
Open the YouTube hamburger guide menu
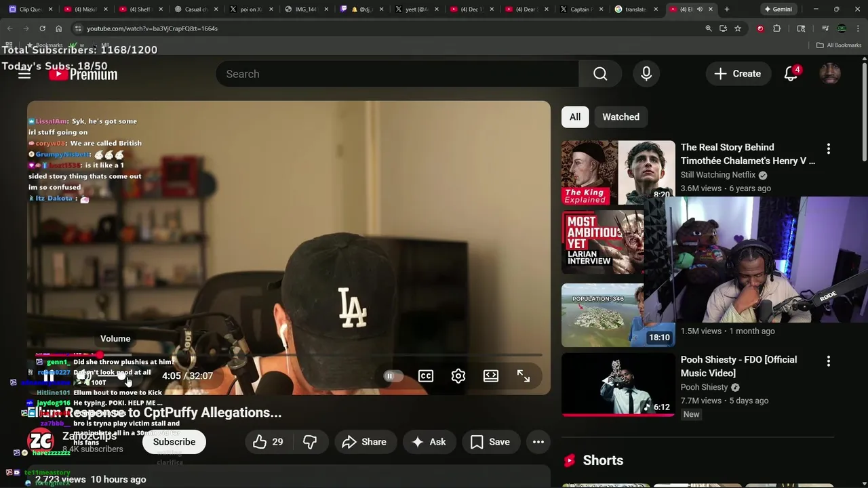pyautogui.click(x=24, y=74)
